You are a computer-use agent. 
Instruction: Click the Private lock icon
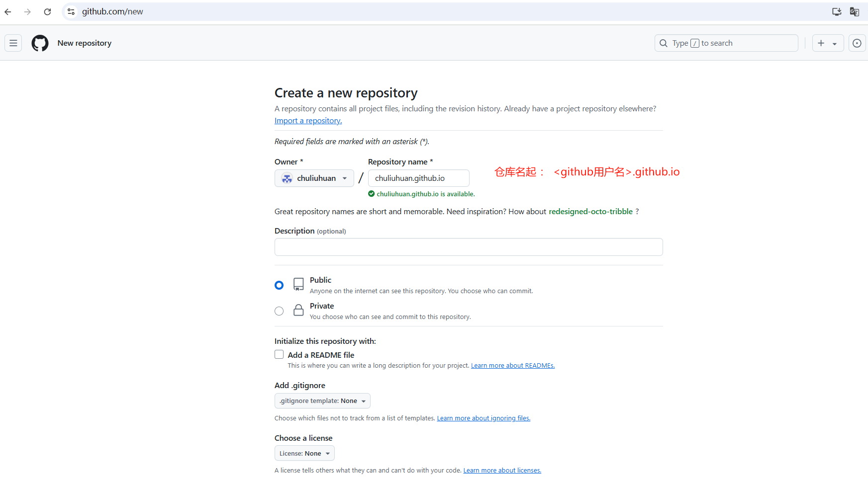point(298,310)
